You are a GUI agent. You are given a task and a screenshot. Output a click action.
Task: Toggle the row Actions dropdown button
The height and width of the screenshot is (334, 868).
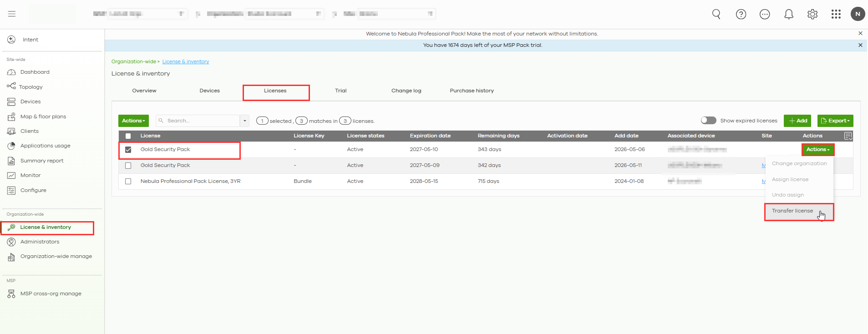[x=818, y=149]
